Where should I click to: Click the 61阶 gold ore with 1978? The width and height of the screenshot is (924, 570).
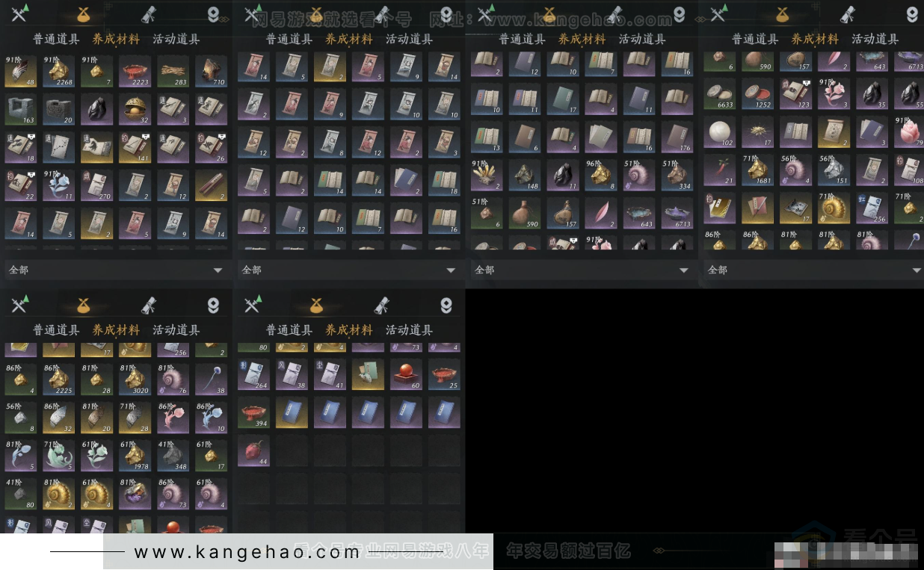[135, 456]
